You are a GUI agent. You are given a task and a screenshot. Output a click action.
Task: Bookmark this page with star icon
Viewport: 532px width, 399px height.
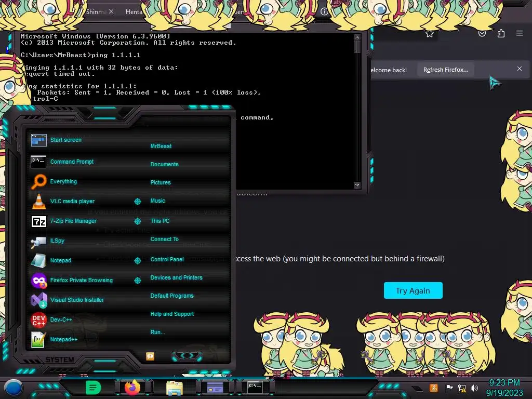pyautogui.click(x=430, y=34)
